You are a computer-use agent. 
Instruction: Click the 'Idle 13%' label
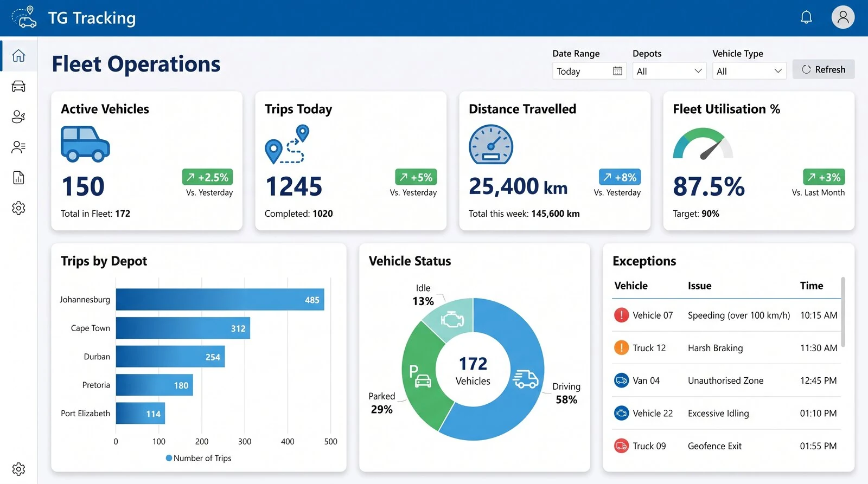click(423, 295)
